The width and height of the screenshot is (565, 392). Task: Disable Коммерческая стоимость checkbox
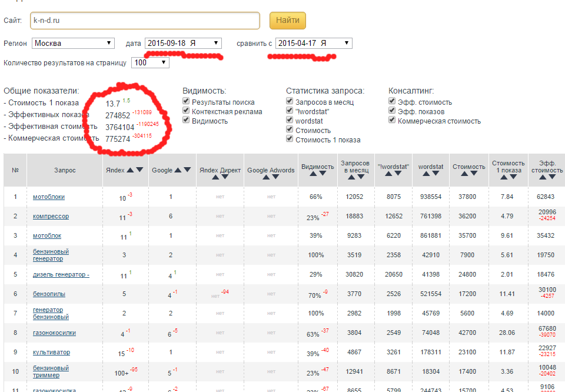pyautogui.click(x=393, y=121)
